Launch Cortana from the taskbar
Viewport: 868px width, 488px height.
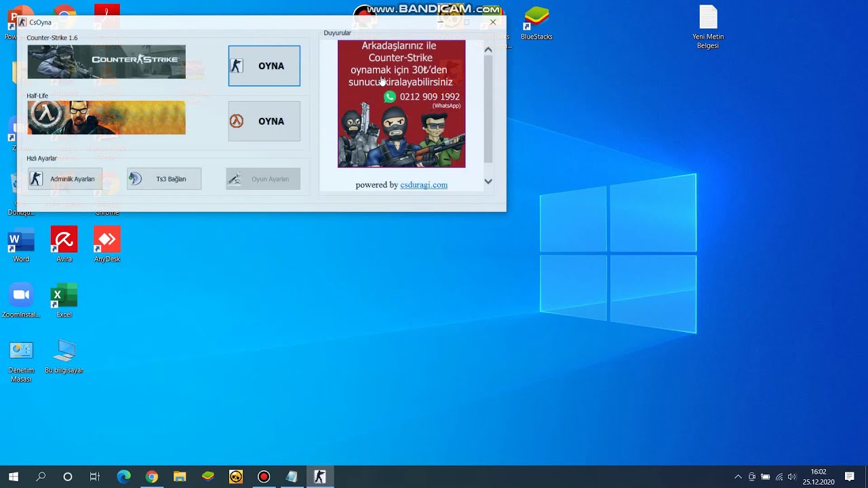(68, 477)
